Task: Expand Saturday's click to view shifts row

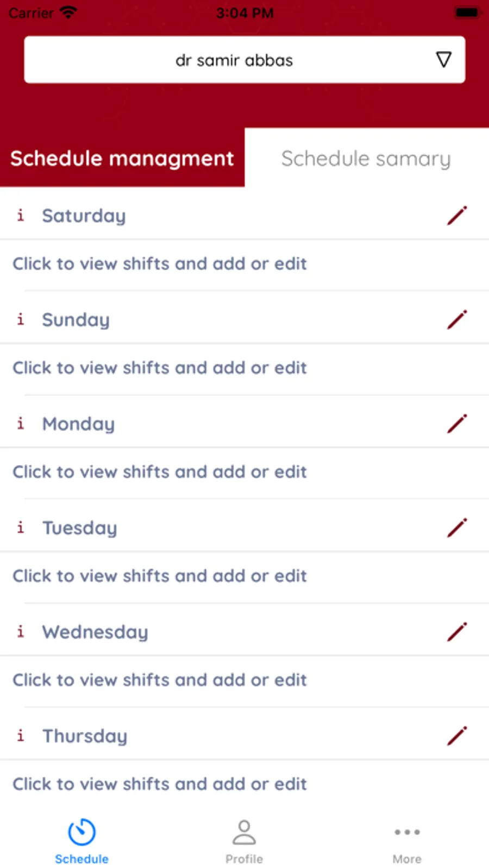Action: [244, 265]
